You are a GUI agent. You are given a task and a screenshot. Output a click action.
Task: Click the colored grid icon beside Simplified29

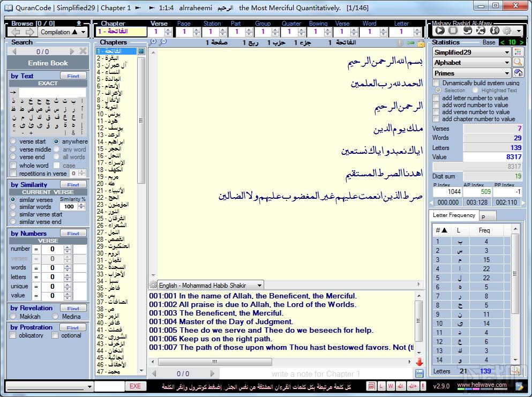518,52
